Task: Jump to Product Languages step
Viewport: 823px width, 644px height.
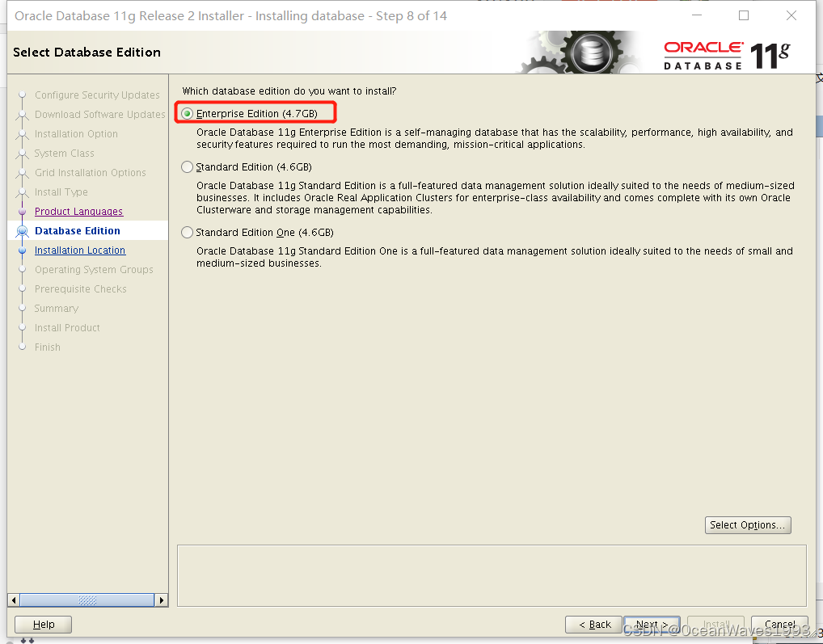Action: pyautogui.click(x=78, y=212)
